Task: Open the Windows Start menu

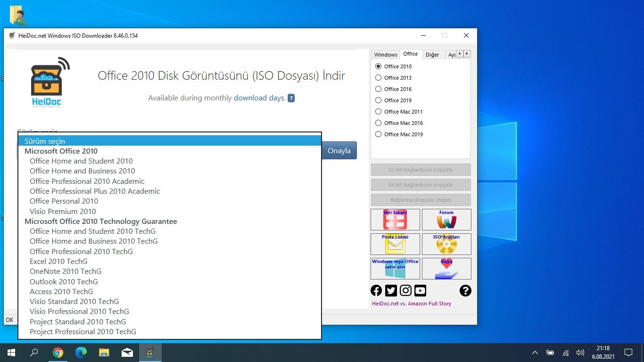Action: (x=11, y=353)
